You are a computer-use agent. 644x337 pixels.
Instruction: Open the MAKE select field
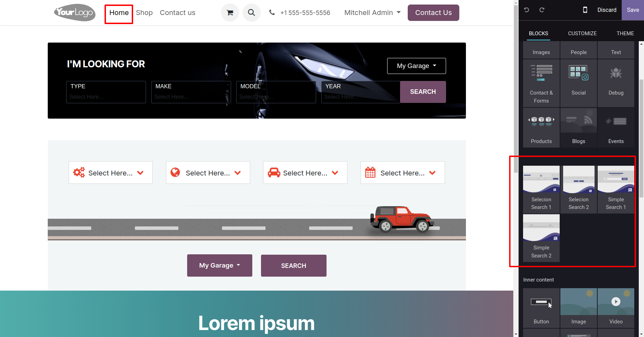pyautogui.click(x=191, y=92)
